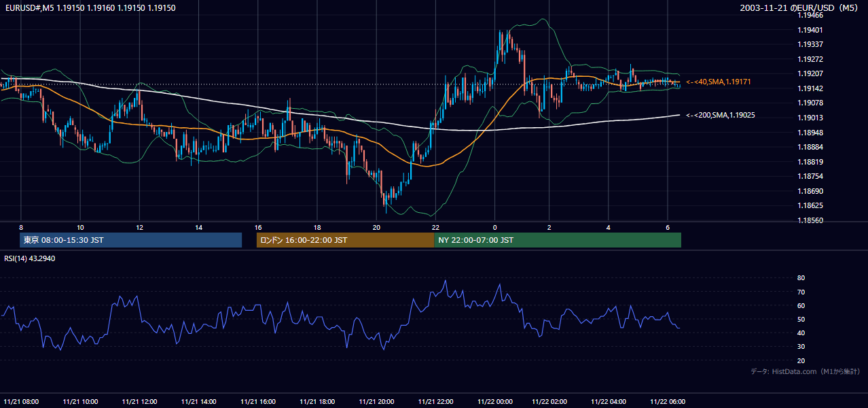Click the HistData.com data source credit
This screenshot has width=868, height=408.
(806, 371)
